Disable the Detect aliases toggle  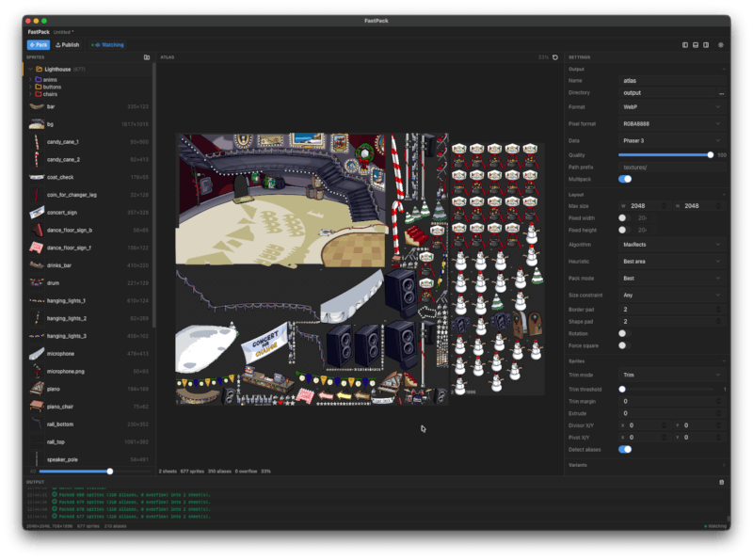(625, 450)
